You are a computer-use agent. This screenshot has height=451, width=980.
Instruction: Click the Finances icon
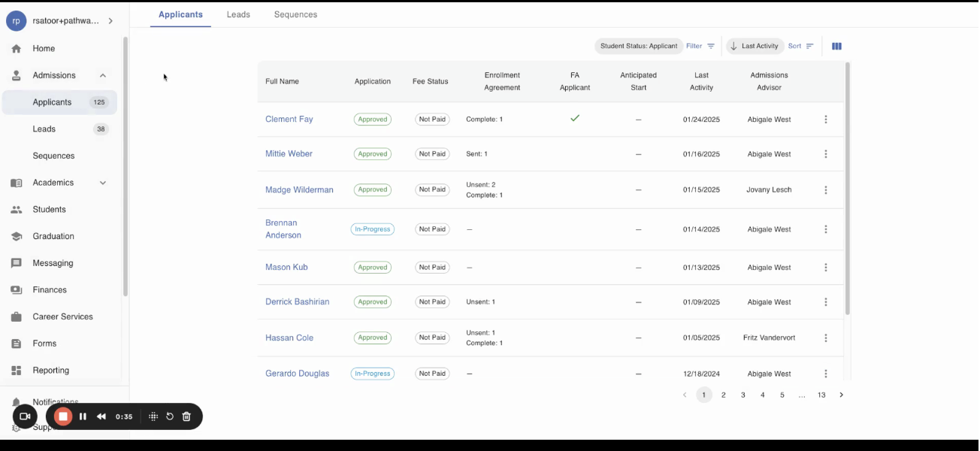17,290
